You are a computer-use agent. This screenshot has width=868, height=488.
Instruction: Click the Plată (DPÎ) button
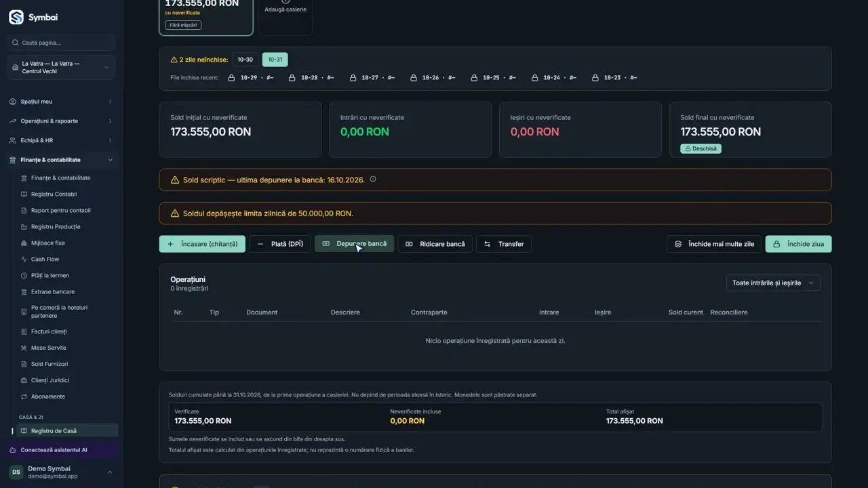click(280, 244)
